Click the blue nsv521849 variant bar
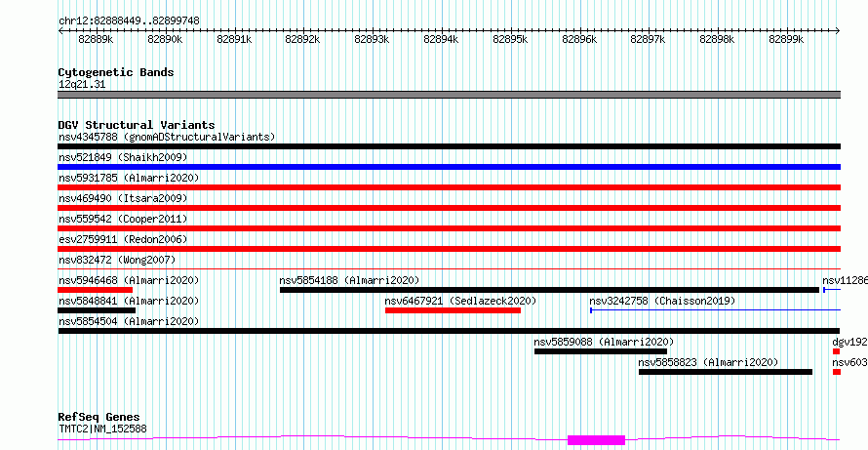The height and width of the screenshot is (450, 868). (x=449, y=167)
